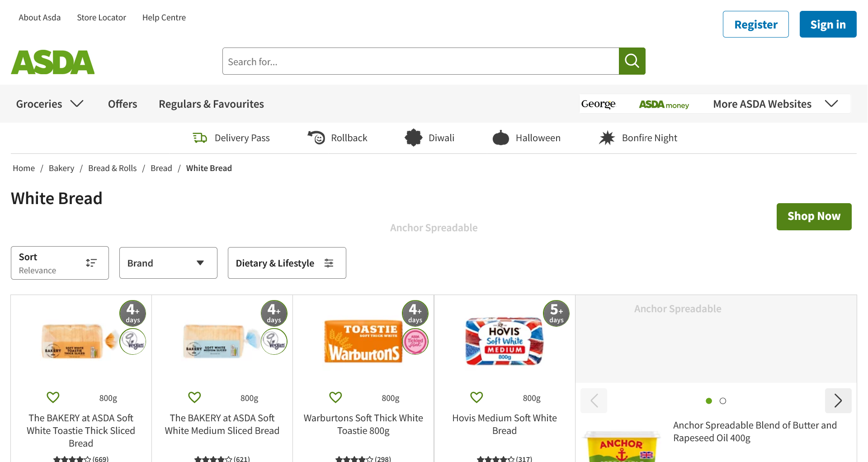Click the Sign in button
This screenshot has width=868, height=462.
828,24
